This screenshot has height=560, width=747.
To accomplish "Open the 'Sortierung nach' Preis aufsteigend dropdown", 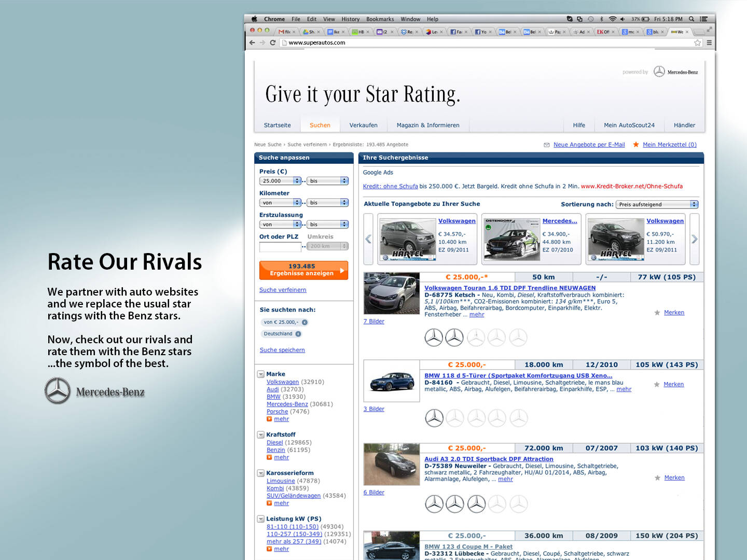I will (x=657, y=204).
